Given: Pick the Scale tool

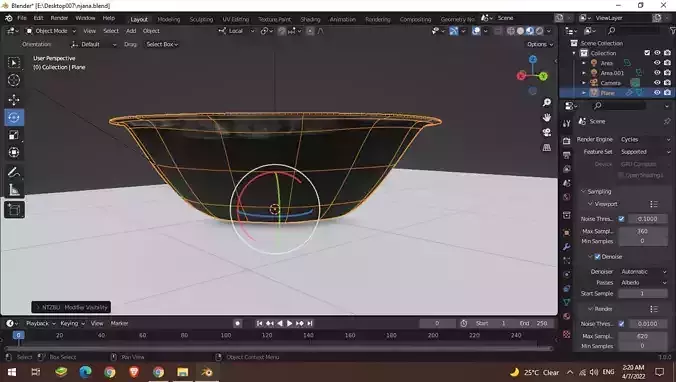Looking at the screenshot, I should point(14,135).
